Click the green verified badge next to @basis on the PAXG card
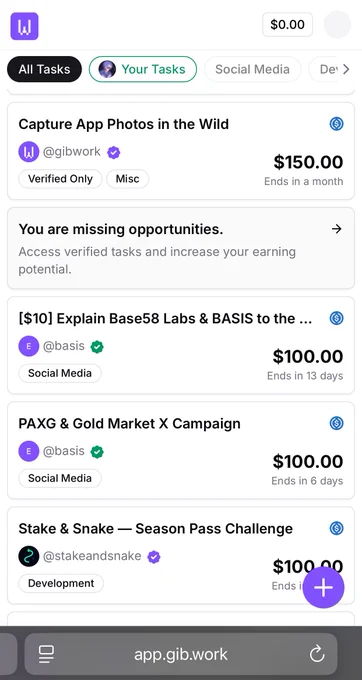The image size is (362, 680). click(x=97, y=452)
